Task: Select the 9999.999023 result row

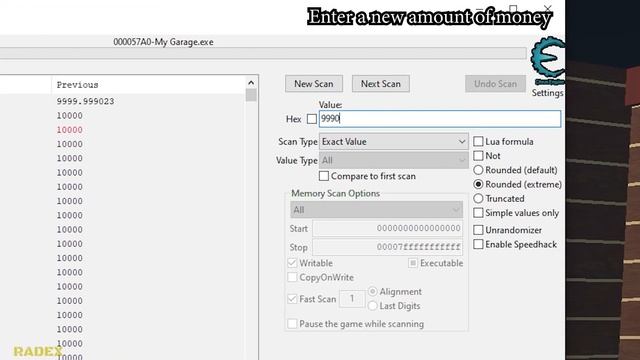Action: point(85,101)
